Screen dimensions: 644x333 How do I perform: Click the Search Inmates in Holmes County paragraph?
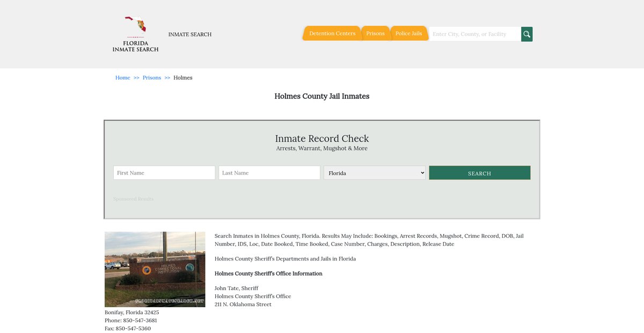[369, 240]
